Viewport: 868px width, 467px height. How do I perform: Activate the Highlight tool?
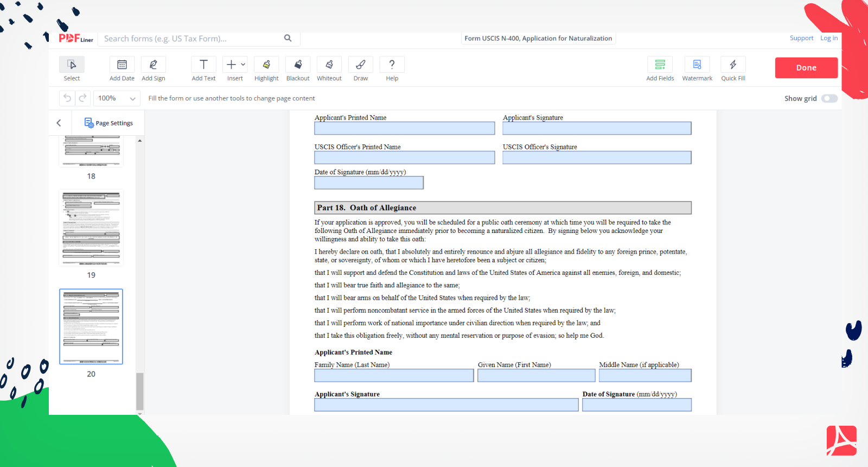pos(266,65)
